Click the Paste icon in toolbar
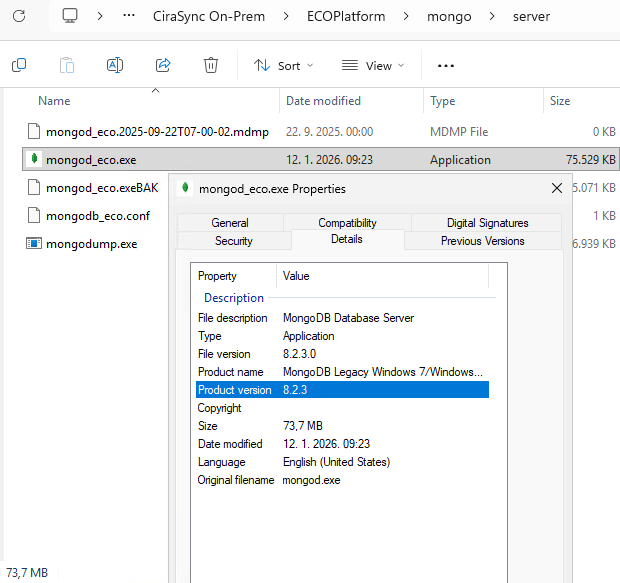This screenshot has height=583, width=620. coord(67,65)
